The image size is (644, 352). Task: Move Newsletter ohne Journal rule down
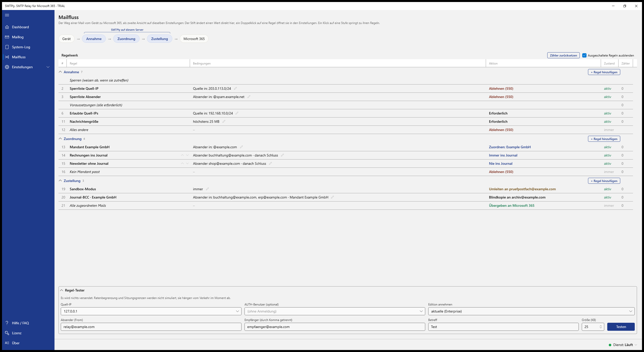pyautogui.click(x=187, y=163)
